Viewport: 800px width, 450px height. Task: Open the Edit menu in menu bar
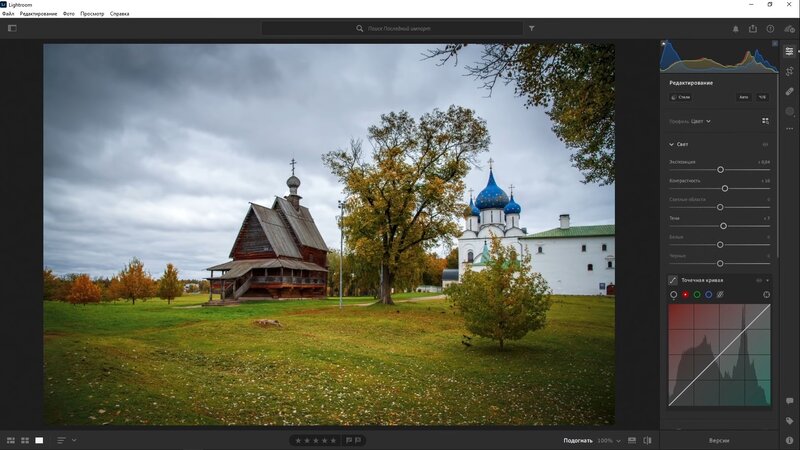pyautogui.click(x=38, y=14)
